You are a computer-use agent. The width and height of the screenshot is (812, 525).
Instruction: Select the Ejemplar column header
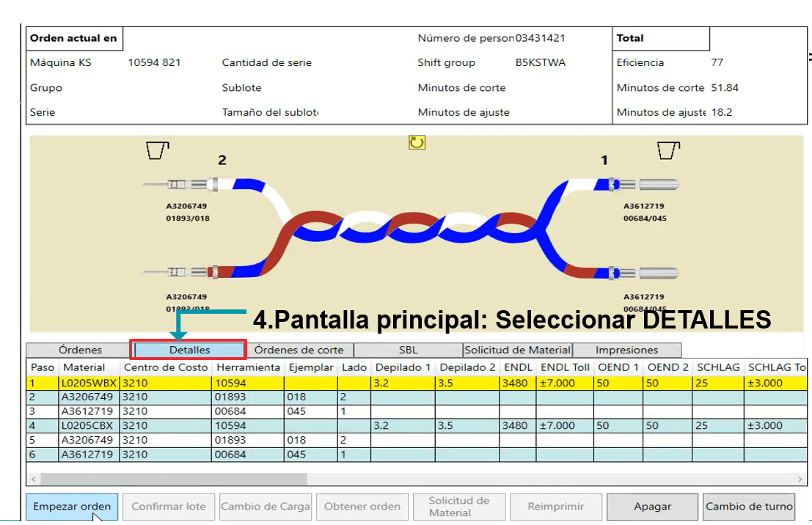tap(311, 367)
